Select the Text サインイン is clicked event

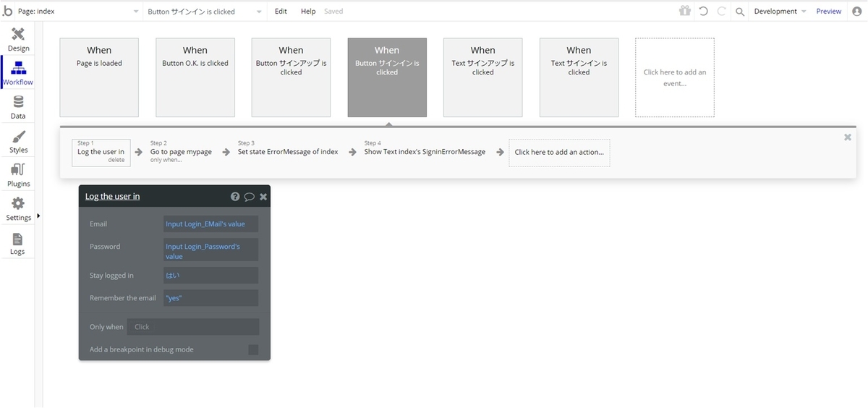(579, 77)
